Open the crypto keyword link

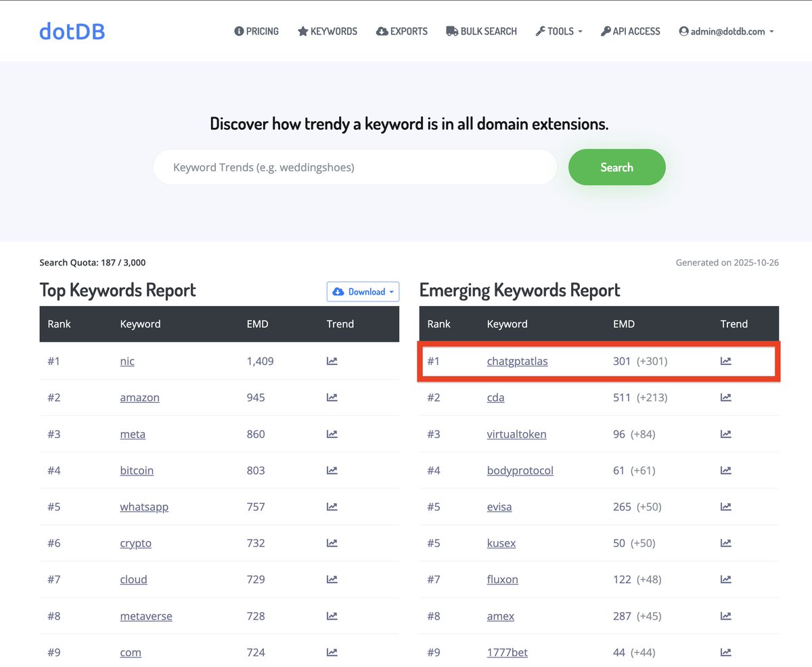(135, 543)
